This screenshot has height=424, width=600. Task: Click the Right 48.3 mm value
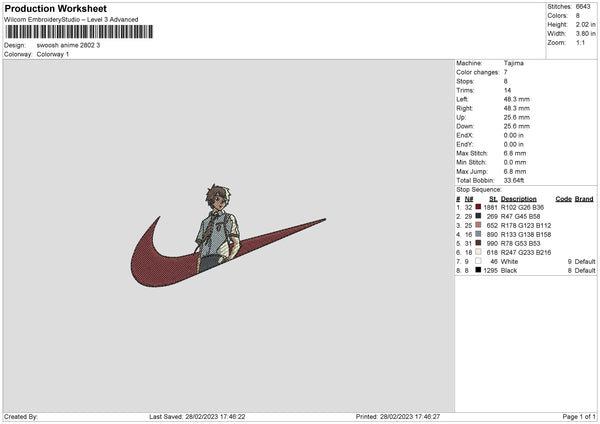tap(517, 108)
